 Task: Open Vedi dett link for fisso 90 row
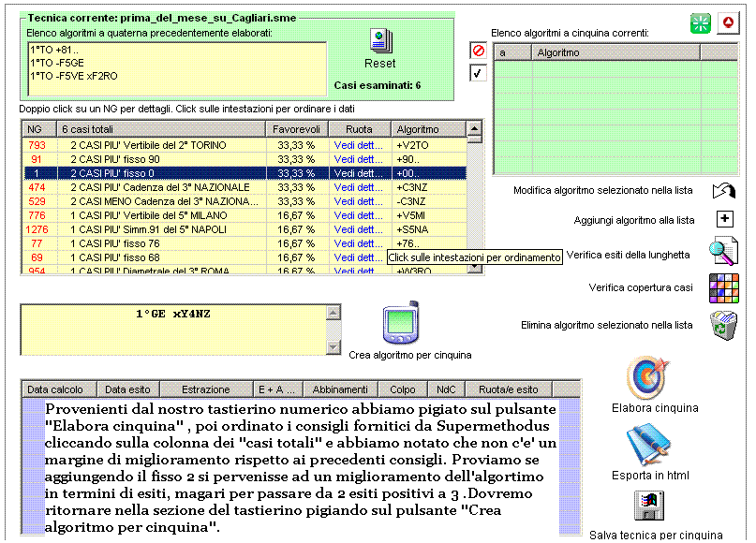point(358,159)
